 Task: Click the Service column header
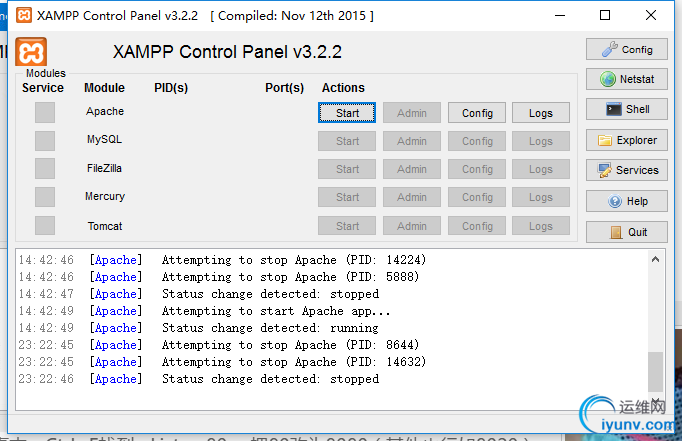(x=43, y=88)
